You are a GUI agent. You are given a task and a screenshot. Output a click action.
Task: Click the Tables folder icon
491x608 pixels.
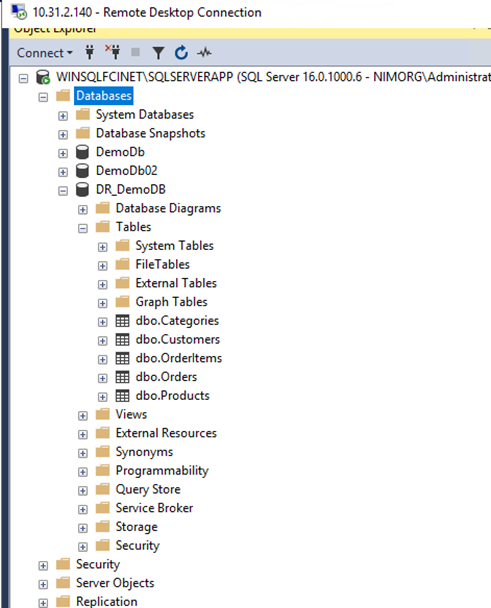pyautogui.click(x=103, y=227)
